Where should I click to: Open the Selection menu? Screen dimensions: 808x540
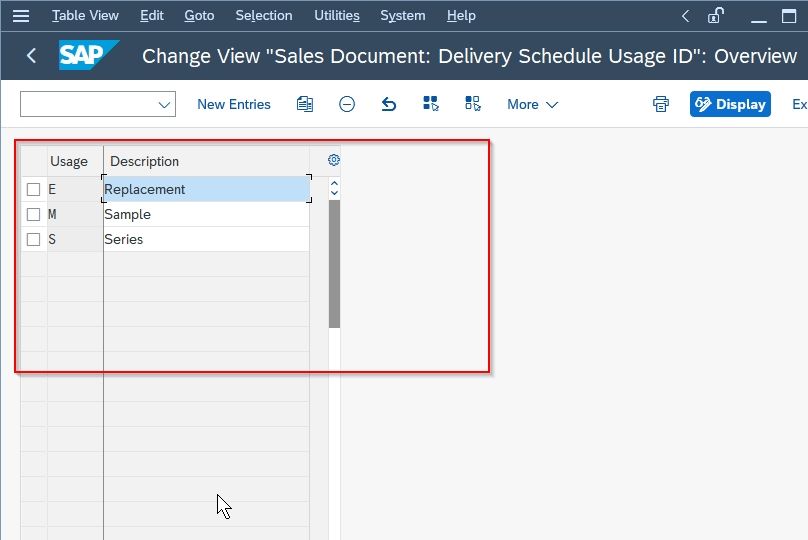(x=264, y=16)
